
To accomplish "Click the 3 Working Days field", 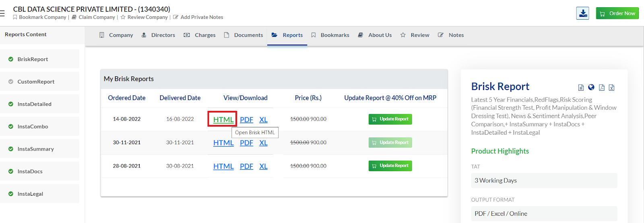I will tap(544, 180).
